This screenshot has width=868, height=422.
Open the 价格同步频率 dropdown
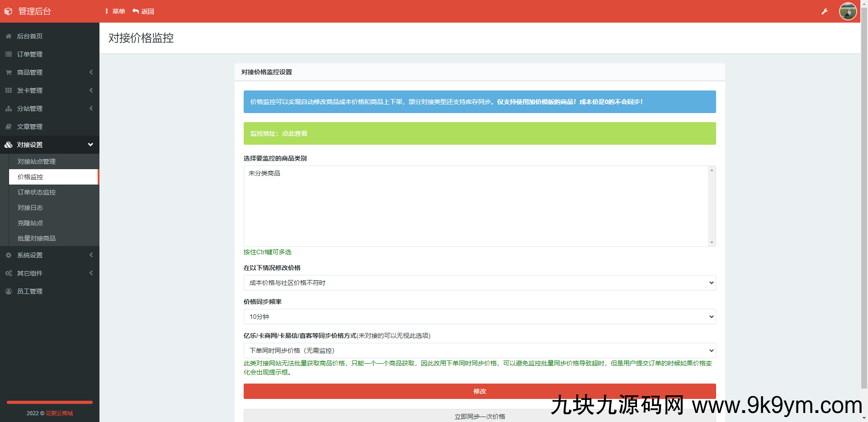479,317
